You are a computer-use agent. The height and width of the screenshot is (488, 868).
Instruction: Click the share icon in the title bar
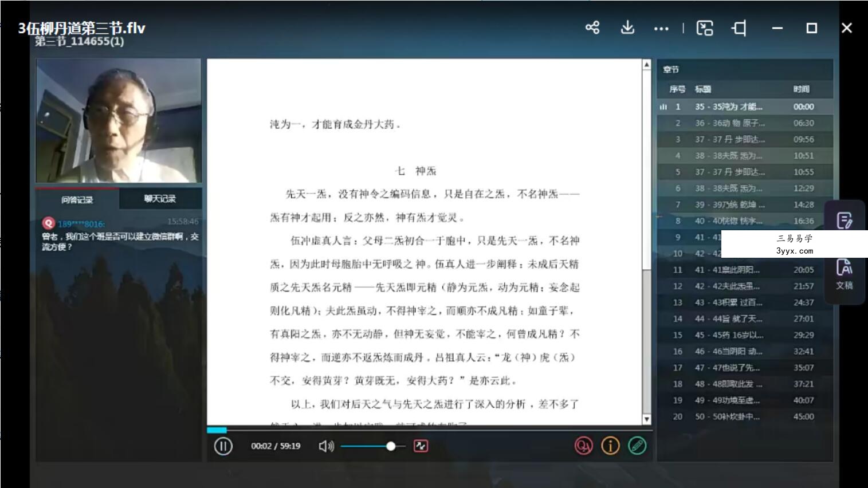[592, 27]
